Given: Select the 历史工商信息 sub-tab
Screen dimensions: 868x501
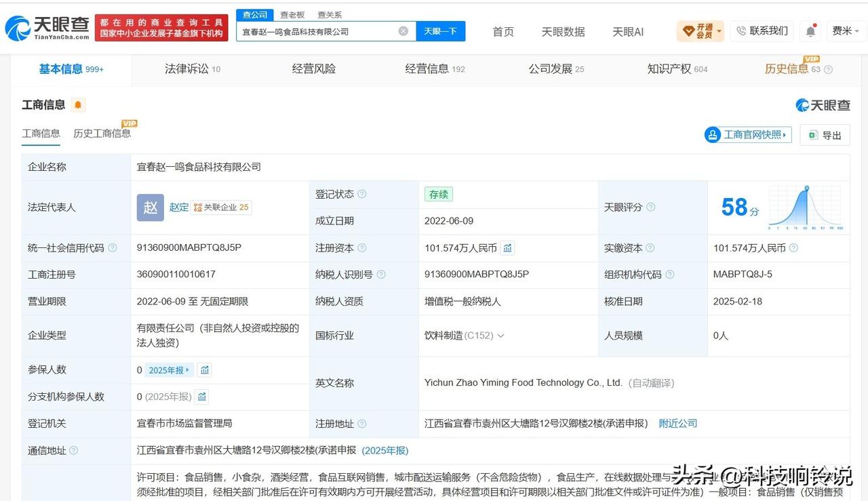Looking at the screenshot, I should (x=102, y=134).
